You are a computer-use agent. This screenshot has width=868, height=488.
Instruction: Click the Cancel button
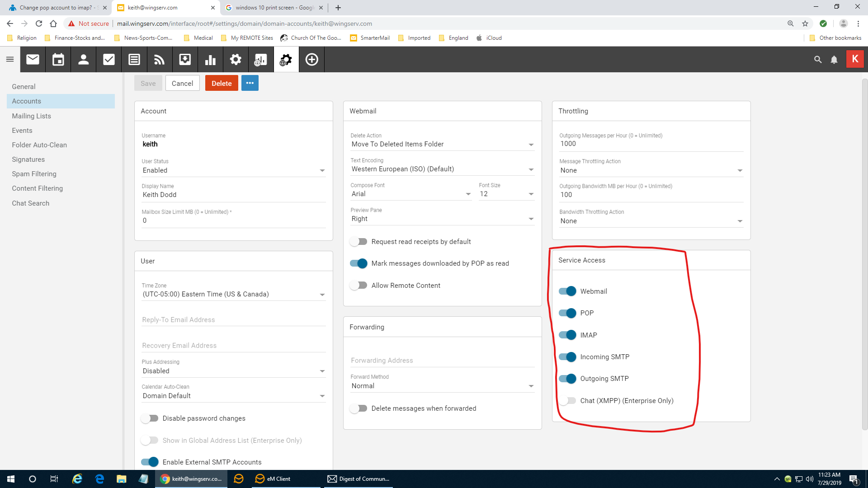coord(182,83)
